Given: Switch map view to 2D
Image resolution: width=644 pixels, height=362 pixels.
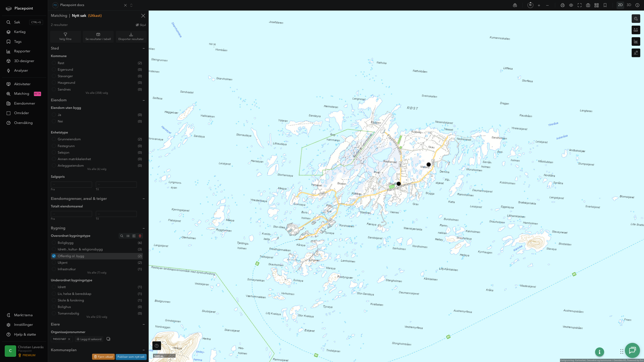Looking at the screenshot, I should point(620,5).
